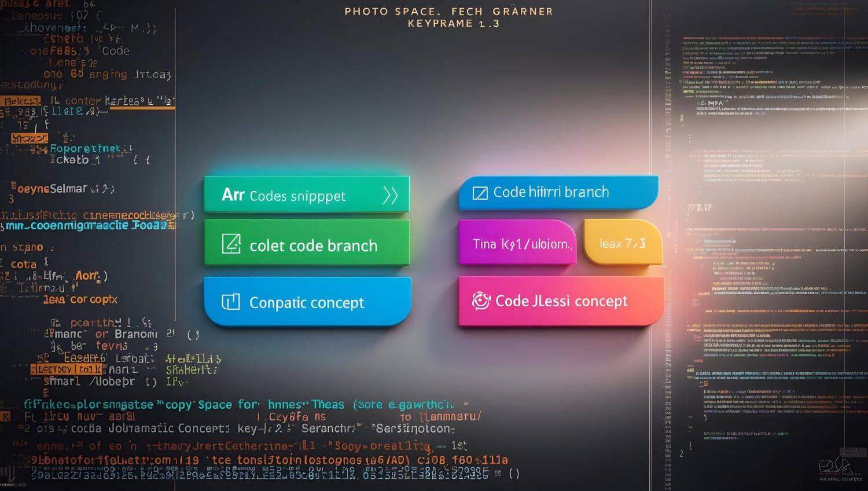The width and height of the screenshot is (868, 491).
Task: Switch to the "KEYPRAME 1.3" tab
Action: click(x=453, y=23)
